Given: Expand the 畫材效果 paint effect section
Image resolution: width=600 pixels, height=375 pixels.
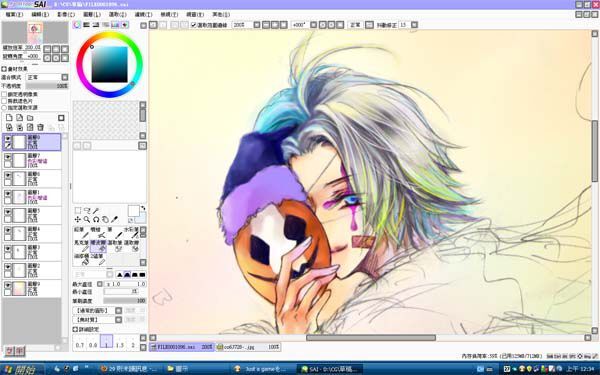Looking at the screenshot, I should tap(4, 69).
